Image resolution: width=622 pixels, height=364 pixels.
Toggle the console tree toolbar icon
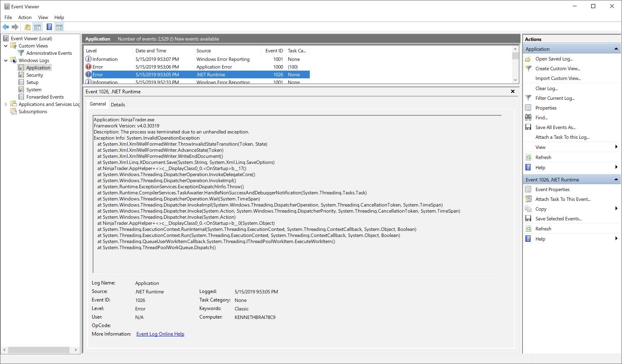pyautogui.click(x=37, y=27)
